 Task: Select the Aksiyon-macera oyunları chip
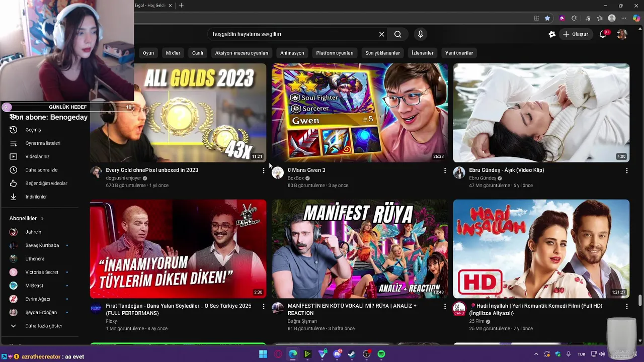242,53
